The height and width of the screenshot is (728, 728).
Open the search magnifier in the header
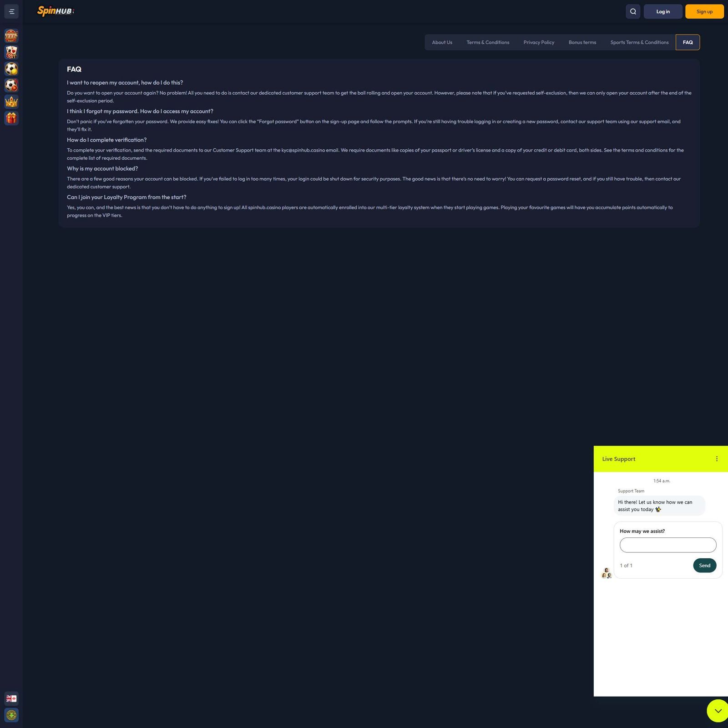click(x=633, y=11)
